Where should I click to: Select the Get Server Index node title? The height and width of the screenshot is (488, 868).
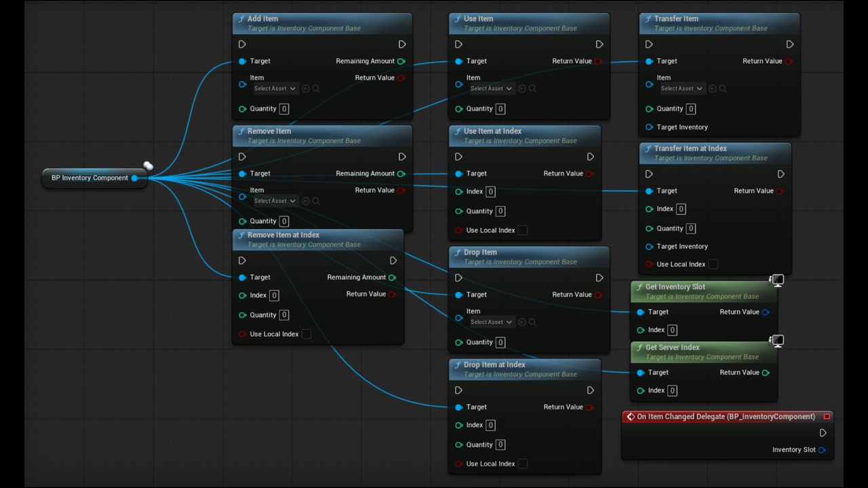click(x=673, y=347)
